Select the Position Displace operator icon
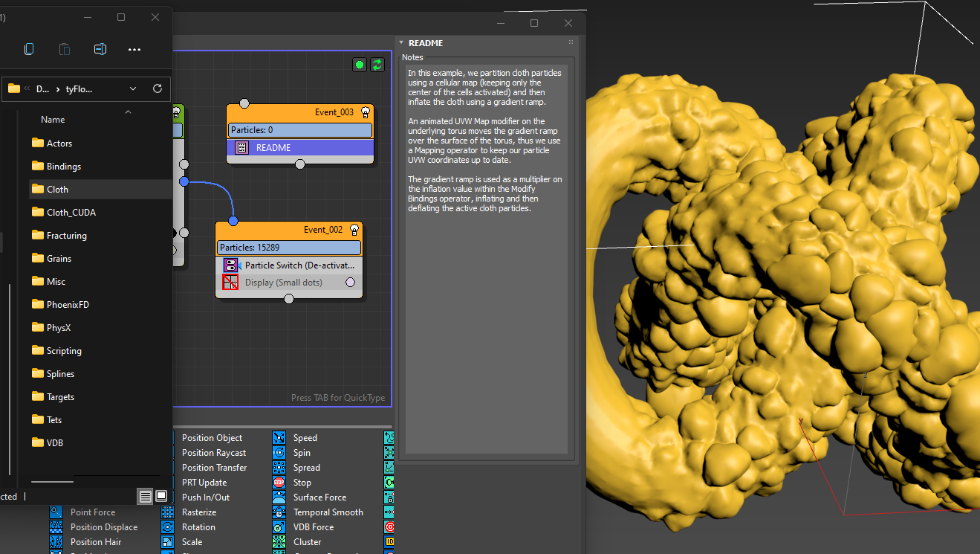This screenshot has height=554, width=980. [56, 526]
